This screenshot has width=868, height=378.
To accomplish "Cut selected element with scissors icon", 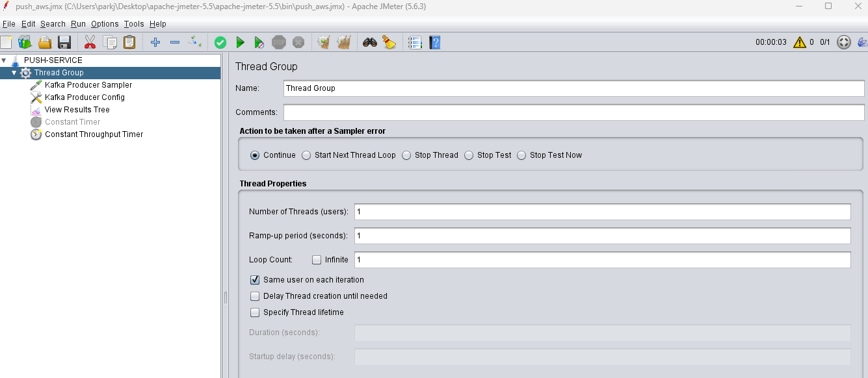I will pyautogui.click(x=90, y=42).
